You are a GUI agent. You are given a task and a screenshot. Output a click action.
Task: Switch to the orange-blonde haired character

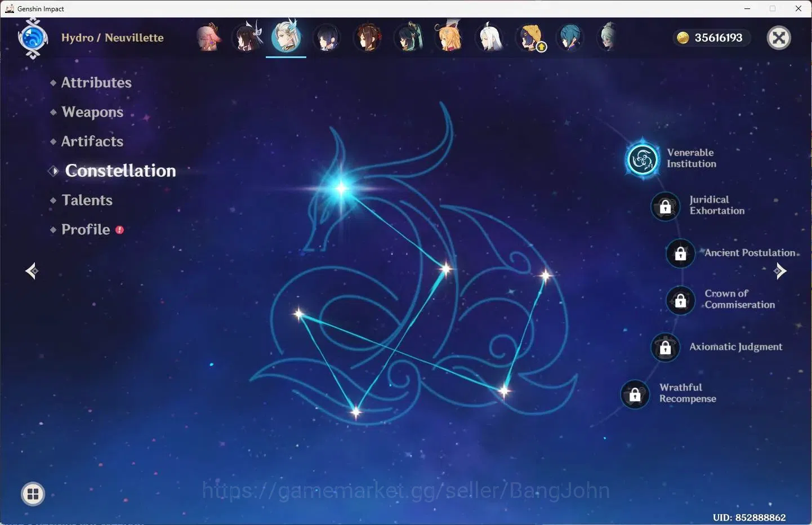[x=449, y=37]
